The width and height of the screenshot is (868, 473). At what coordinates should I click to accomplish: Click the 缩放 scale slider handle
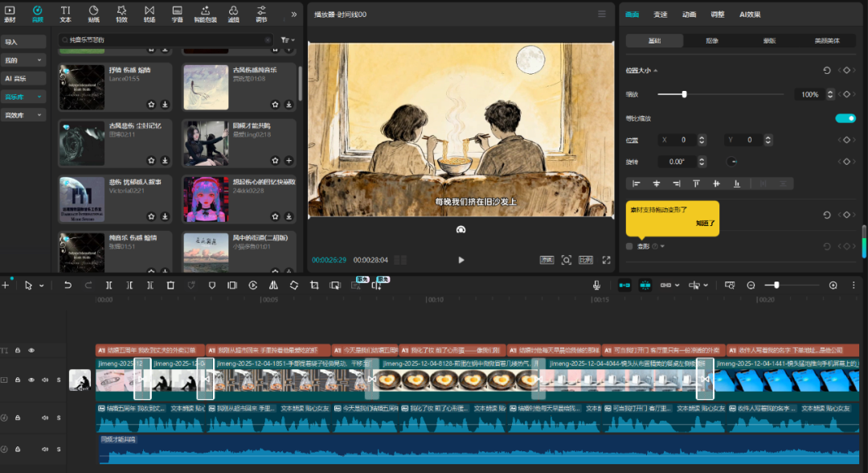coord(684,95)
